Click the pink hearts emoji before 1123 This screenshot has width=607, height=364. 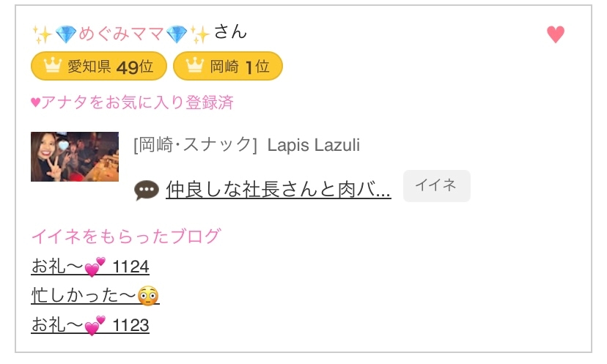pyautogui.click(x=95, y=325)
